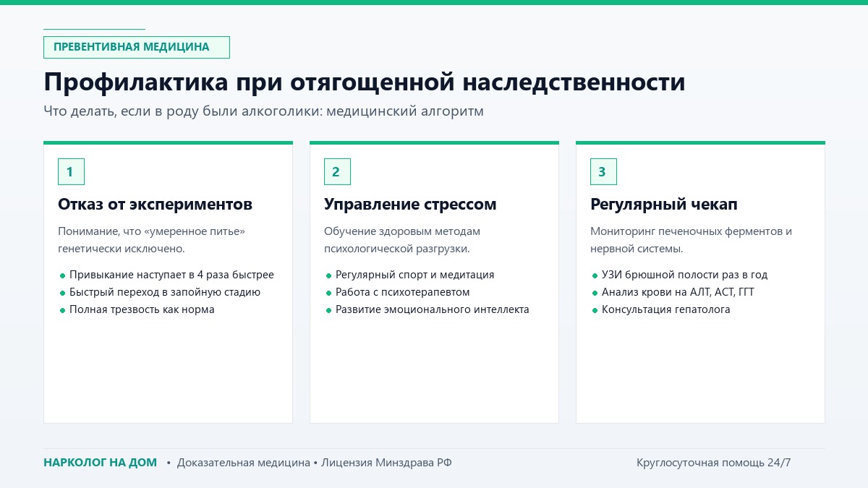Click the description 'Мониторинг печеночных ферментов и нервной системы'

pyautogui.click(x=692, y=240)
